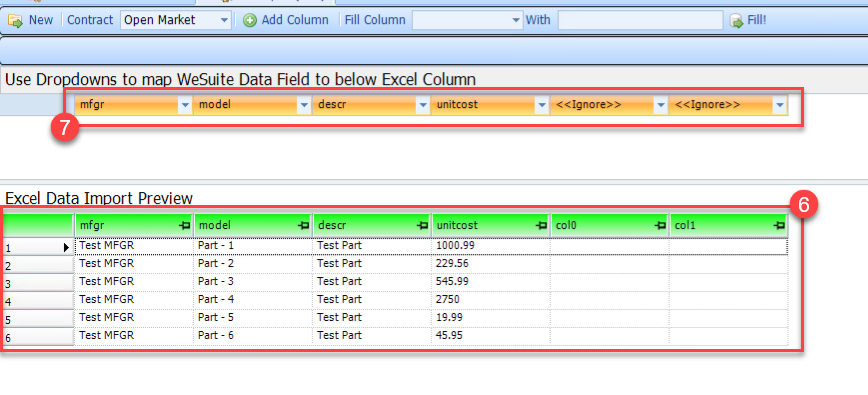
Task: Click the col1 column header
Action: (x=729, y=225)
